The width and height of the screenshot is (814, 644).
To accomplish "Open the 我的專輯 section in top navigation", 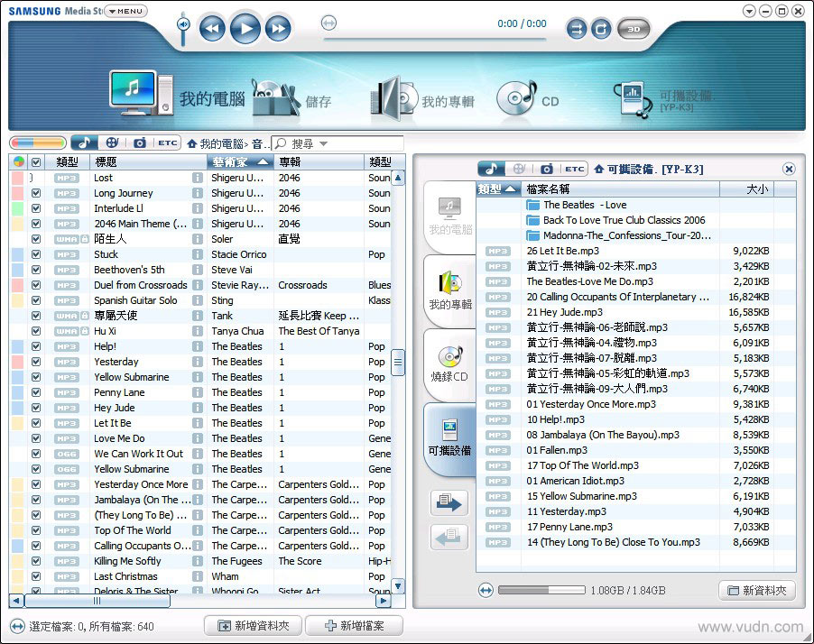I will tap(422, 98).
